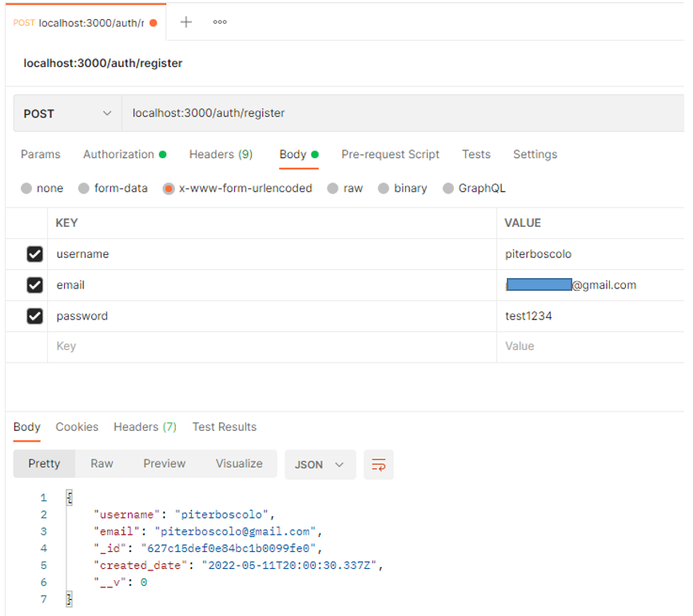693x616 pixels.
Task: Click the ellipsis icon next to the request tabs
Action: (x=218, y=22)
